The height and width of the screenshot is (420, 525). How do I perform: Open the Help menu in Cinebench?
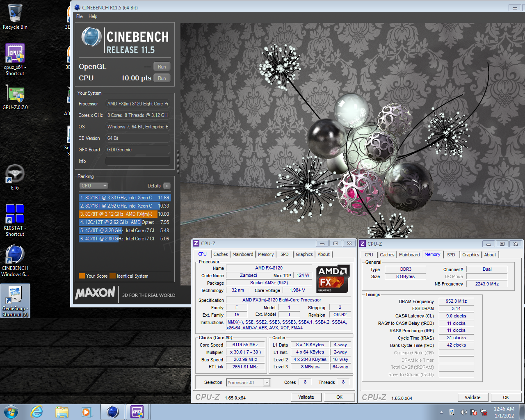tap(93, 16)
